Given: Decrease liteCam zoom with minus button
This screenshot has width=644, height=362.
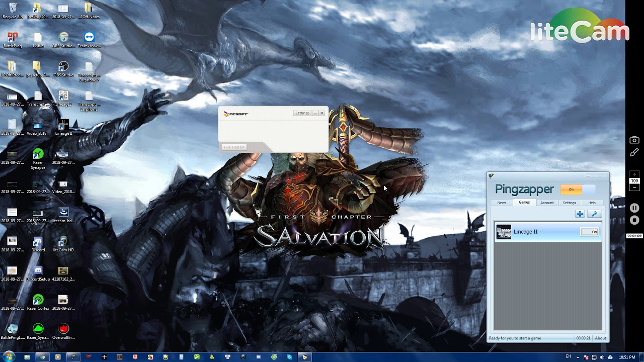Looking at the screenshot, I should pyautogui.click(x=634, y=187).
